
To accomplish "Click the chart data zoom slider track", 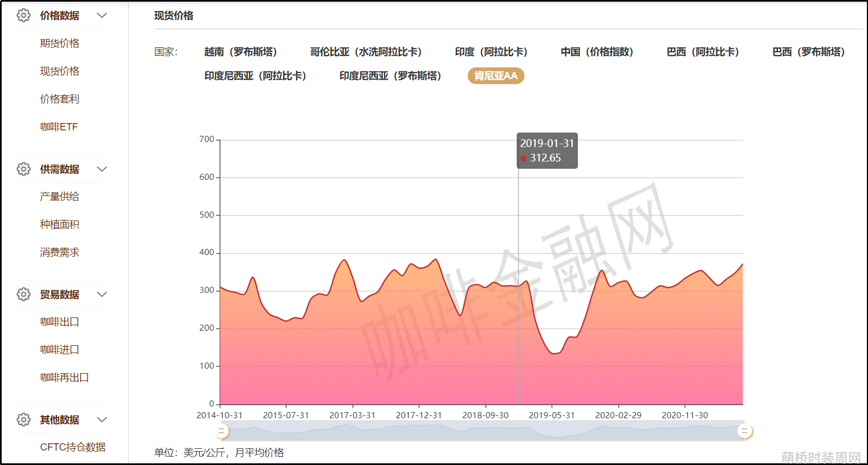I will pos(483,431).
